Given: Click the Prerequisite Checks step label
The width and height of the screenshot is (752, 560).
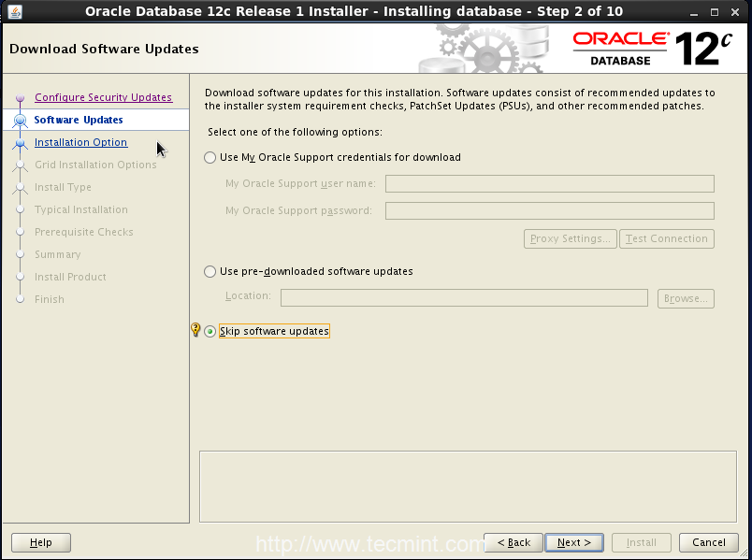Looking at the screenshot, I should (84, 232).
